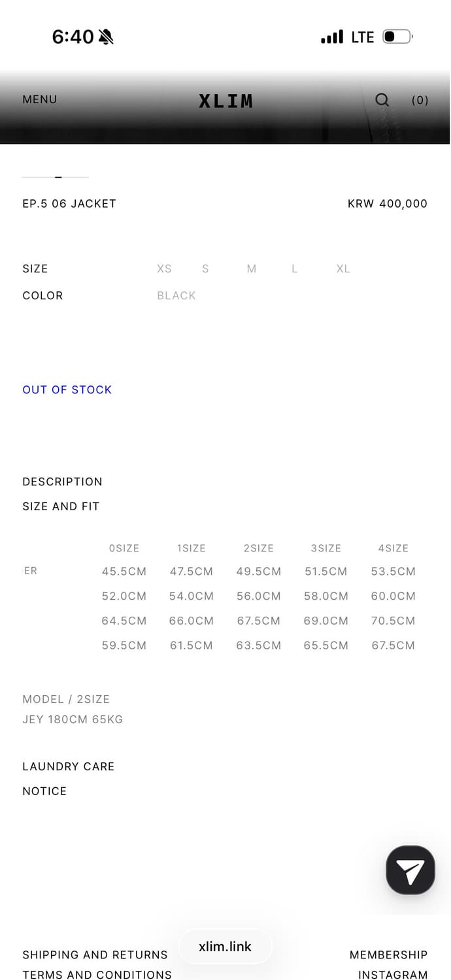This screenshot has width=451, height=980.
Task: Expand the LAUNDRY CARE section
Action: pyautogui.click(x=68, y=766)
